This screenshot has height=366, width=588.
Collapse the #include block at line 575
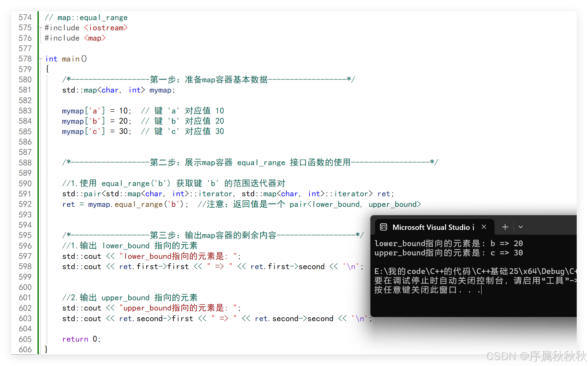tap(41, 27)
